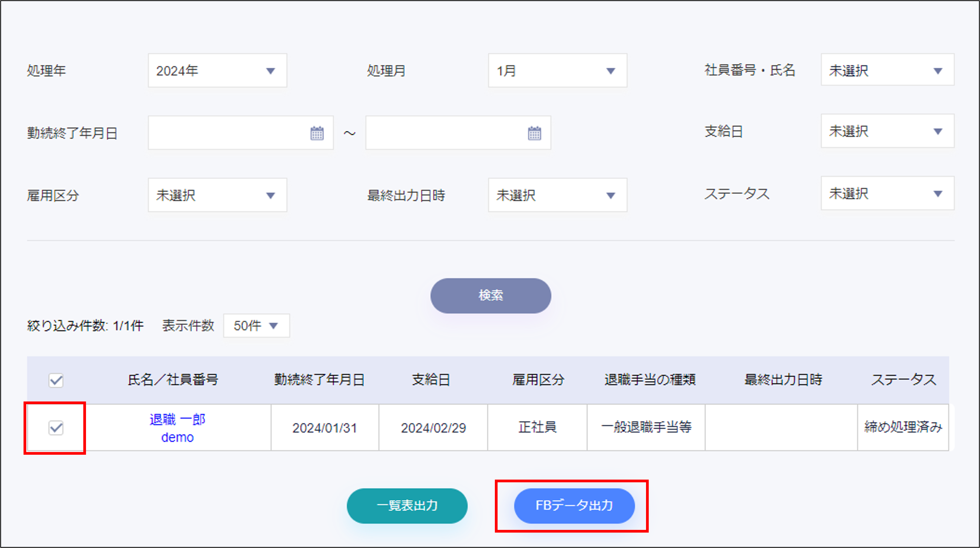The height and width of the screenshot is (548, 980).
Task: Select the ステータス column header
Action: (x=903, y=380)
